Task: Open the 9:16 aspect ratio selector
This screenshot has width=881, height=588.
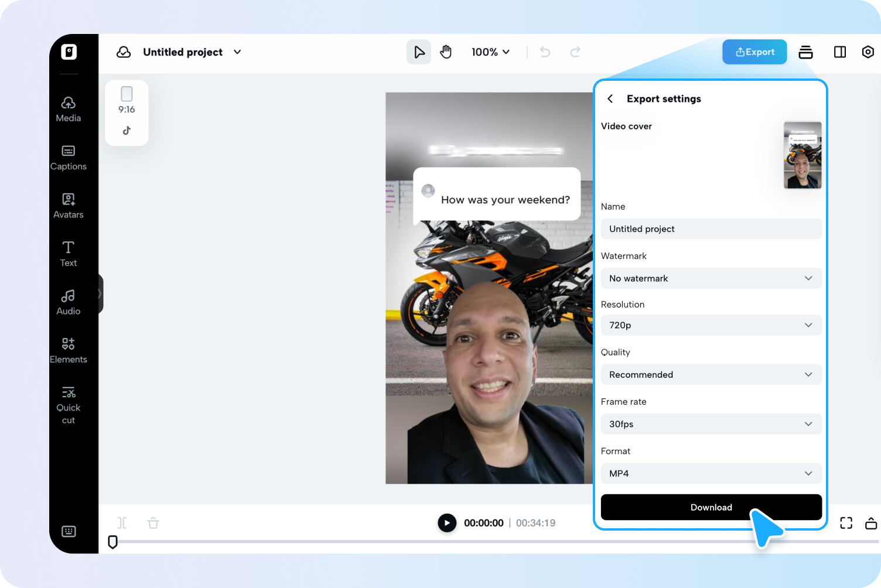Action: [127, 101]
